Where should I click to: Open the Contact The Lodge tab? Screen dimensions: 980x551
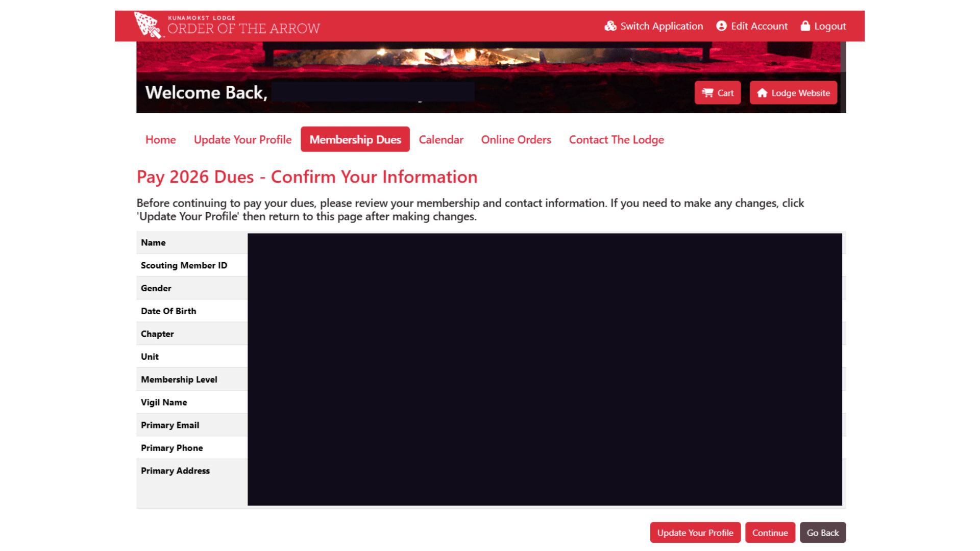616,139
